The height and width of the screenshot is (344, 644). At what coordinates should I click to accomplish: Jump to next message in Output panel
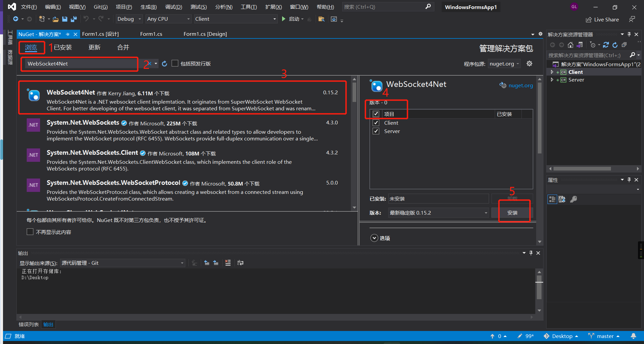(216, 263)
